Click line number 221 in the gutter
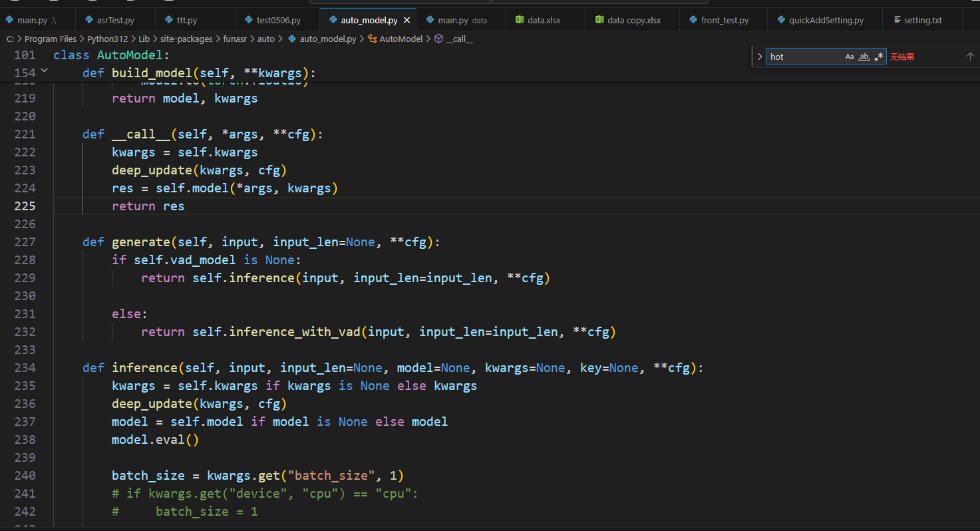The image size is (980, 531). [25, 134]
